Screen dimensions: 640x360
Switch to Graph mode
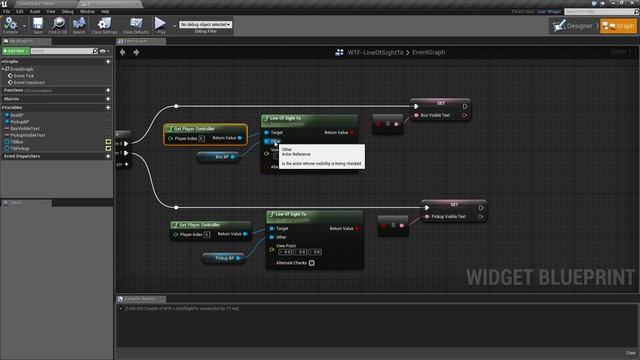coord(619,26)
